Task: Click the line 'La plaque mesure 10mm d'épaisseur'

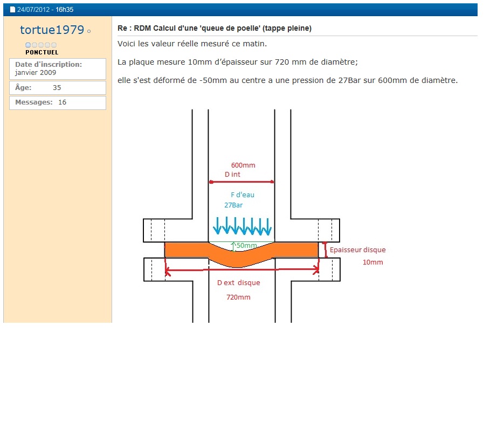Action: tap(238, 62)
